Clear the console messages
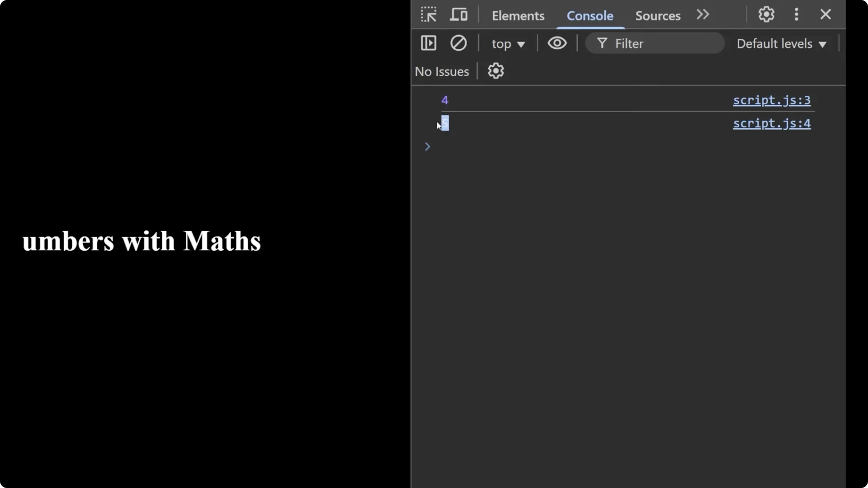The image size is (868, 488). [x=459, y=43]
